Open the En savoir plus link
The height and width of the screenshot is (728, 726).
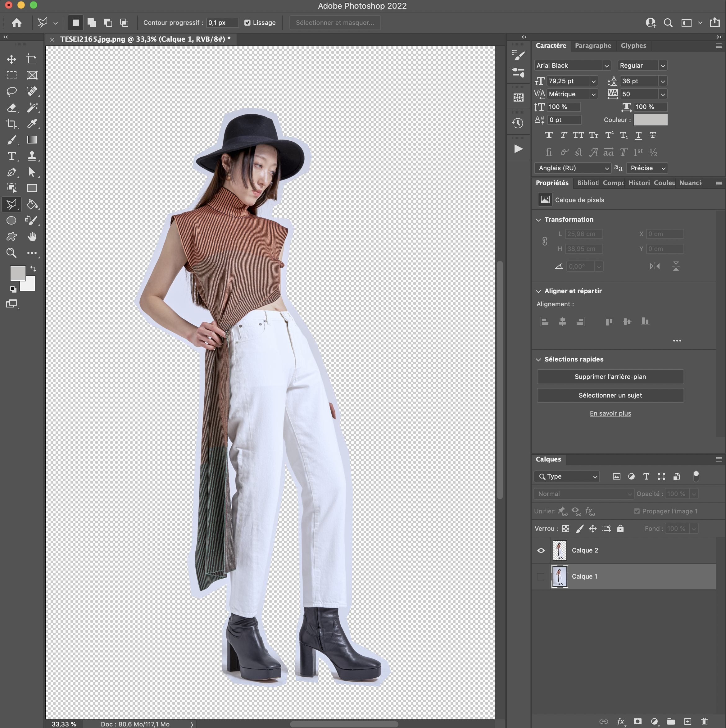click(610, 413)
